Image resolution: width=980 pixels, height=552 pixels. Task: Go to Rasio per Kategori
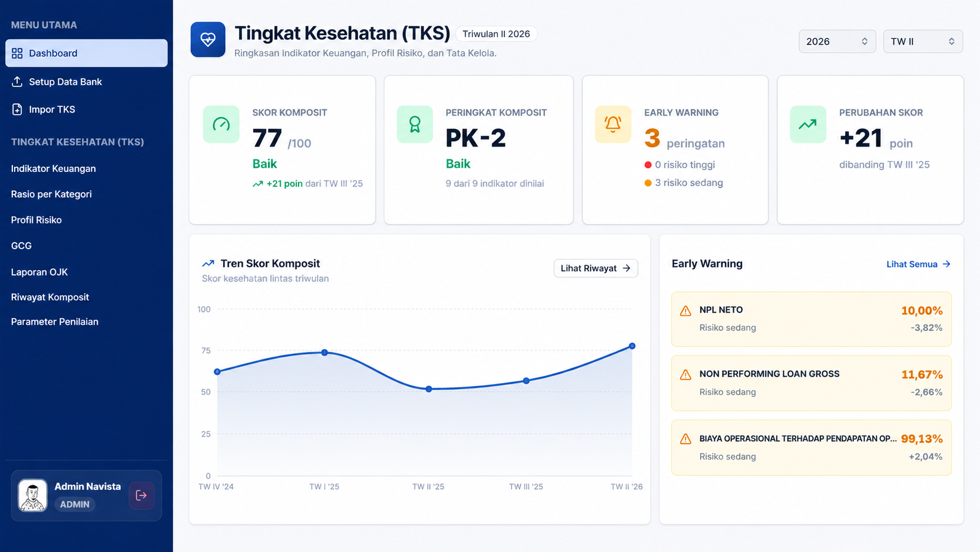52,194
